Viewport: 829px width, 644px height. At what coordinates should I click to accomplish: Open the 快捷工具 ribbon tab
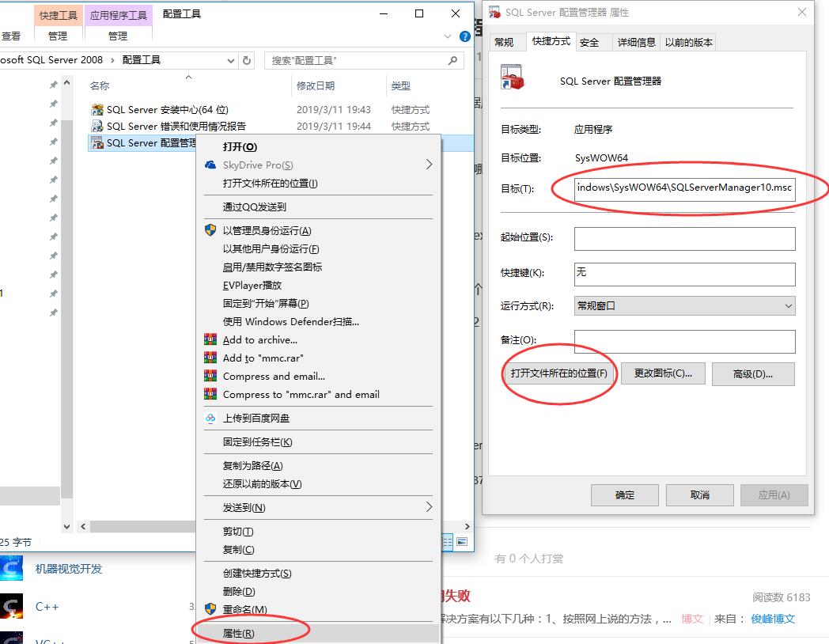(x=59, y=15)
